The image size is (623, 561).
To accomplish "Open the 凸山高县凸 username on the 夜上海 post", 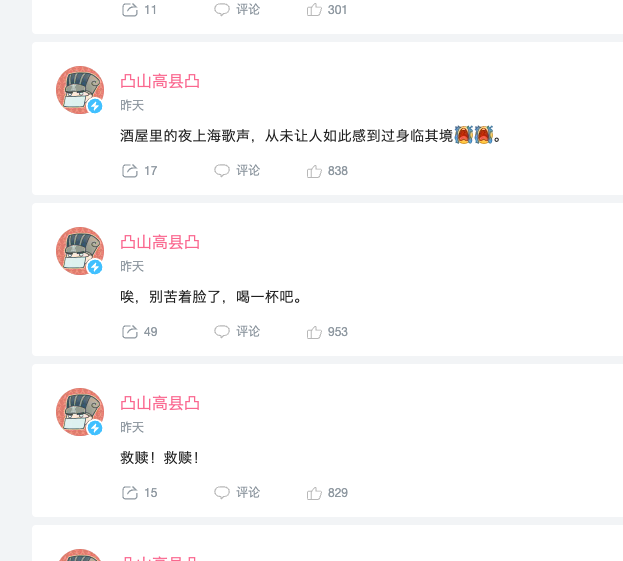I will tap(160, 81).
